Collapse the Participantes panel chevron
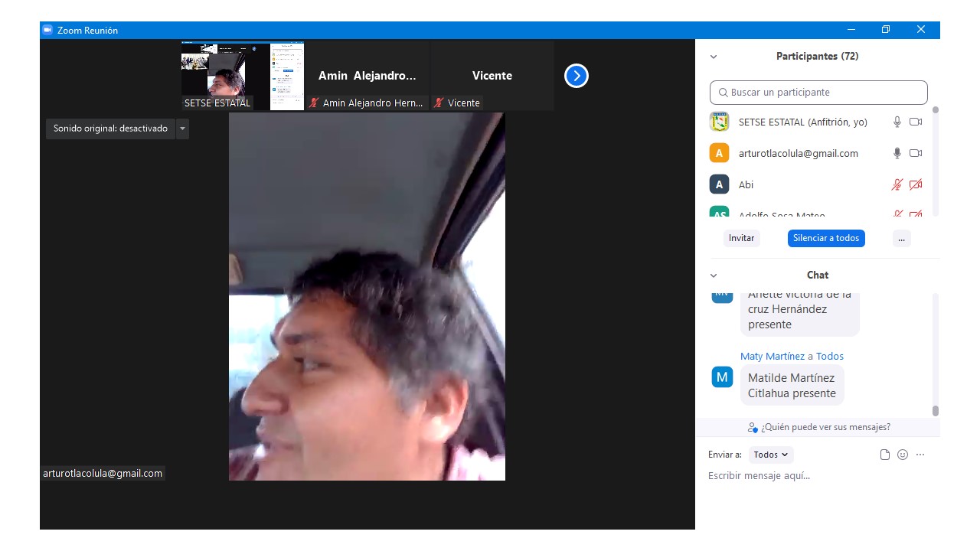The height and width of the screenshot is (551, 980). (714, 57)
